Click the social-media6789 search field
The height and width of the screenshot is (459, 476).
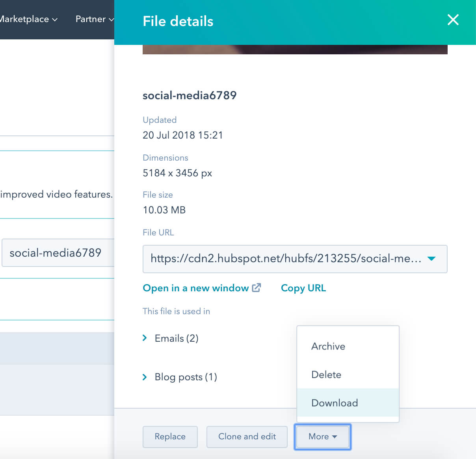tap(58, 253)
